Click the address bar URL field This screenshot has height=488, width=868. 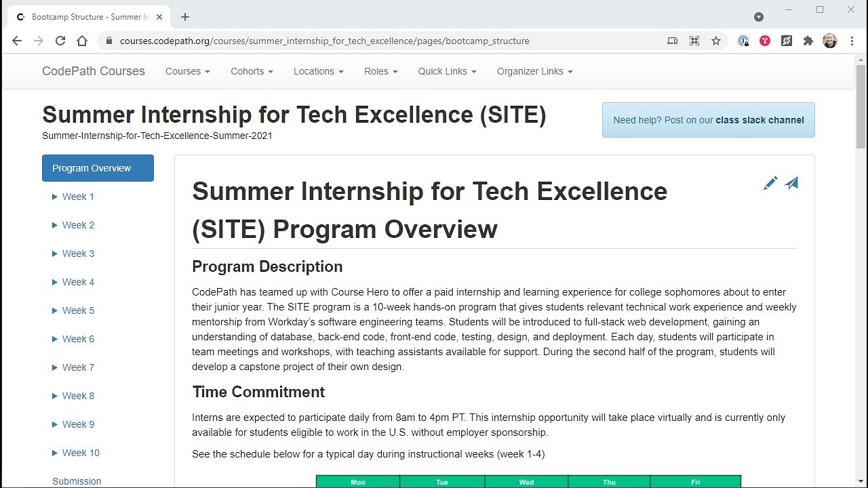(324, 41)
